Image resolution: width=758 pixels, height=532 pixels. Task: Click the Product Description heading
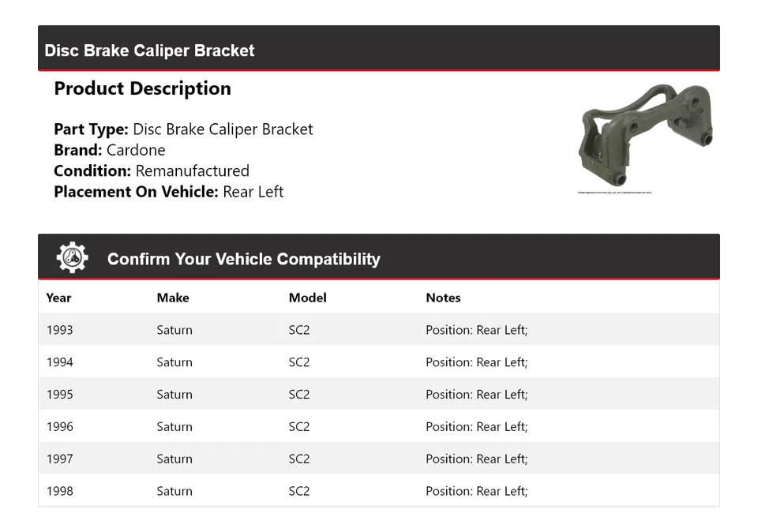[x=142, y=88]
